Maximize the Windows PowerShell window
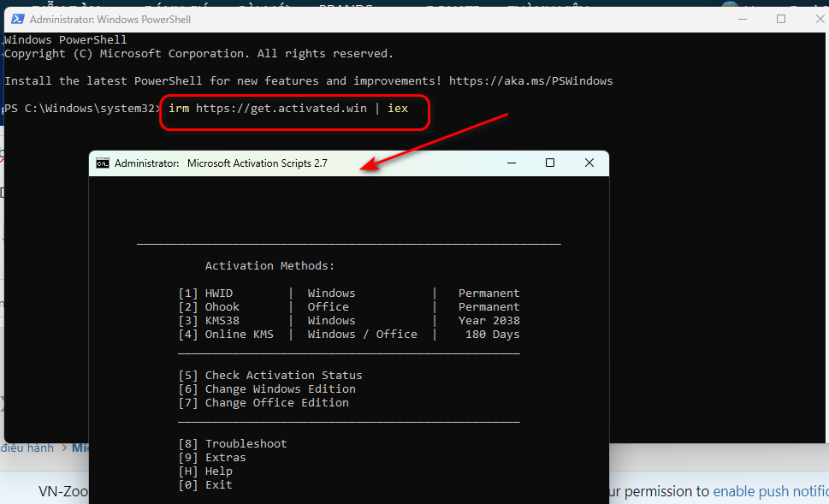 coord(781,19)
